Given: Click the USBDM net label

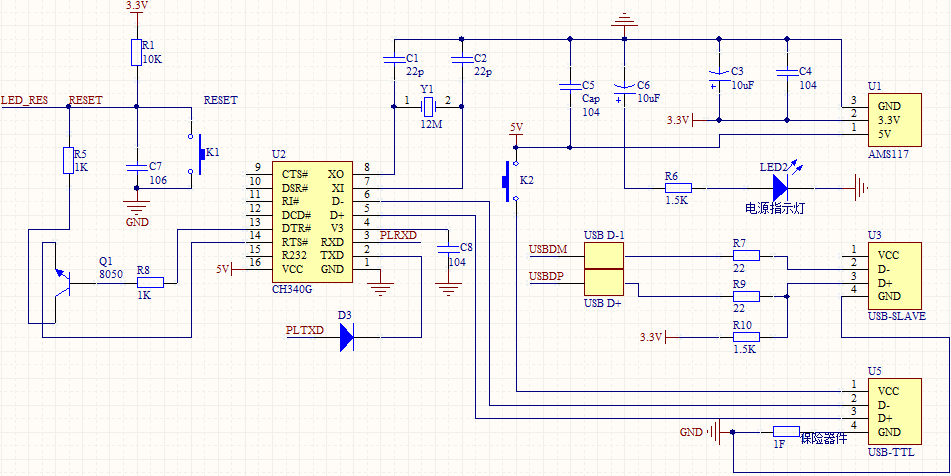Looking at the screenshot, I should pos(547,248).
